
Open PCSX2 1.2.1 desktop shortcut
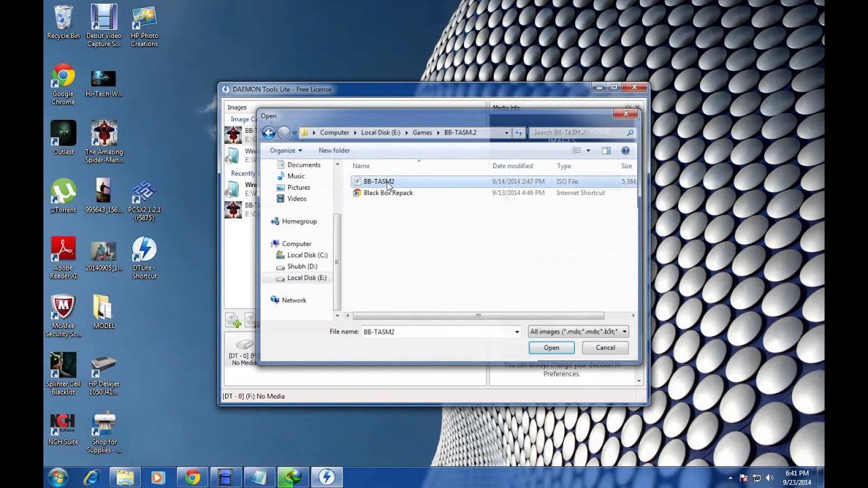[x=144, y=201]
